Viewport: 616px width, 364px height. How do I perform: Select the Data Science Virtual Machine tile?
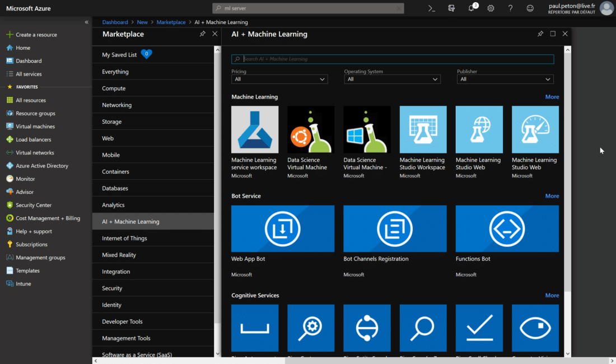click(311, 129)
